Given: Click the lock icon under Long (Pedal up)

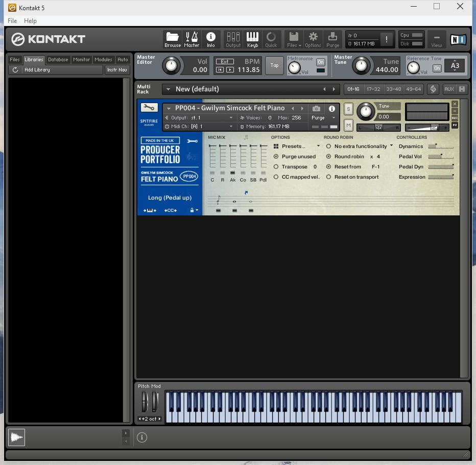Looking at the screenshot, I should 192,210.
